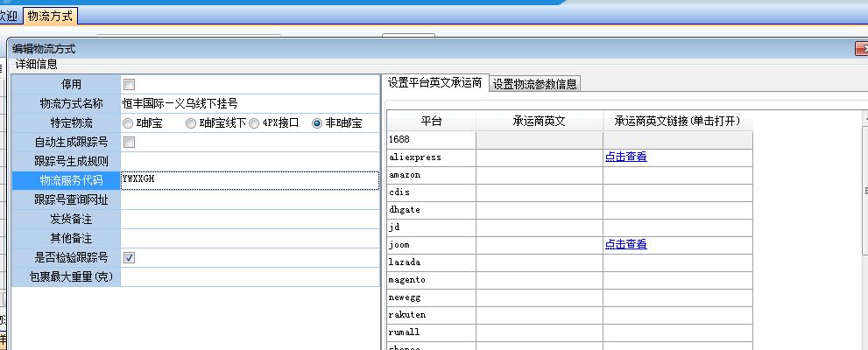Click the 特定物流 row label

[x=67, y=122]
